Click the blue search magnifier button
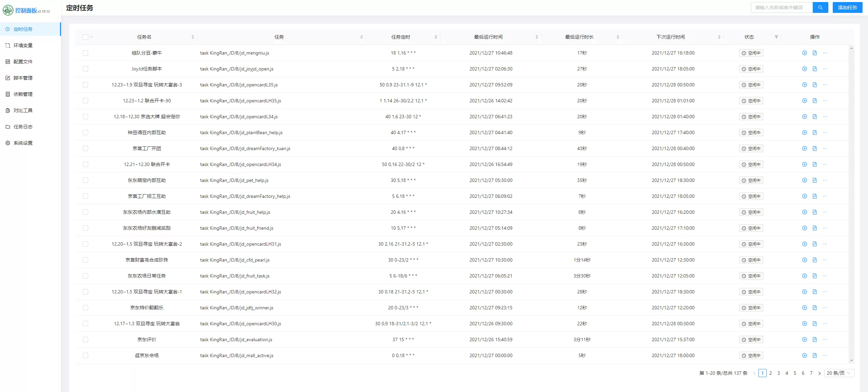 [x=820, y=7]
